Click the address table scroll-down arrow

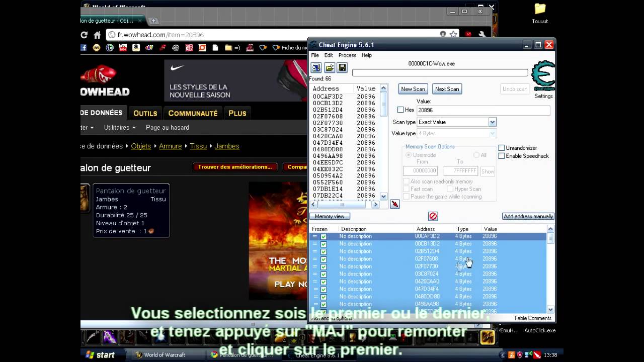[550, 310]
